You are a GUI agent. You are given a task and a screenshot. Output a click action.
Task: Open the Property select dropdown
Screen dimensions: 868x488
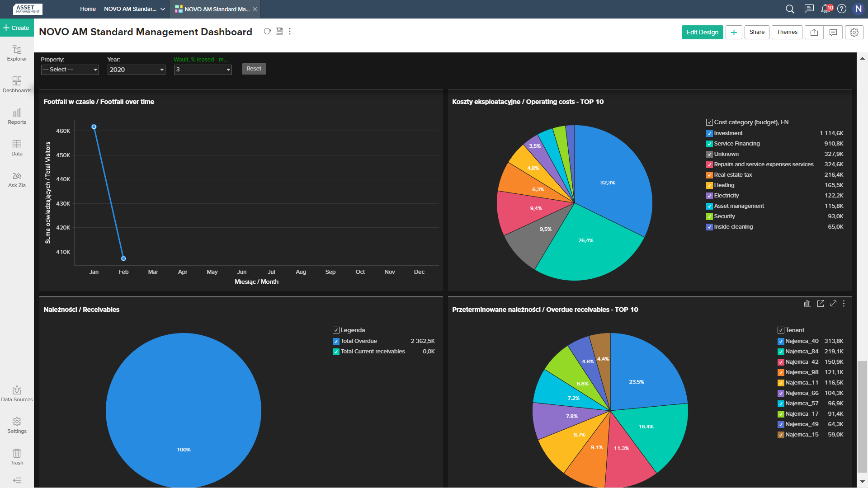click(70, 70)
